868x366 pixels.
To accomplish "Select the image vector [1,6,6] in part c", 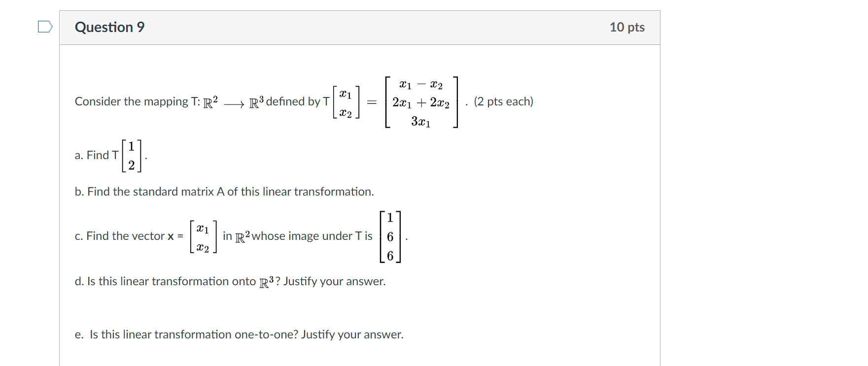I will click(389, 236).
